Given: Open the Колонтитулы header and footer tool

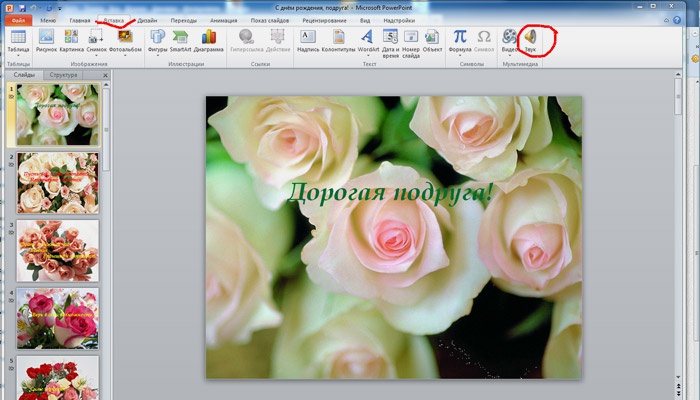Looking at the screenshot, I should coord(339,39).
